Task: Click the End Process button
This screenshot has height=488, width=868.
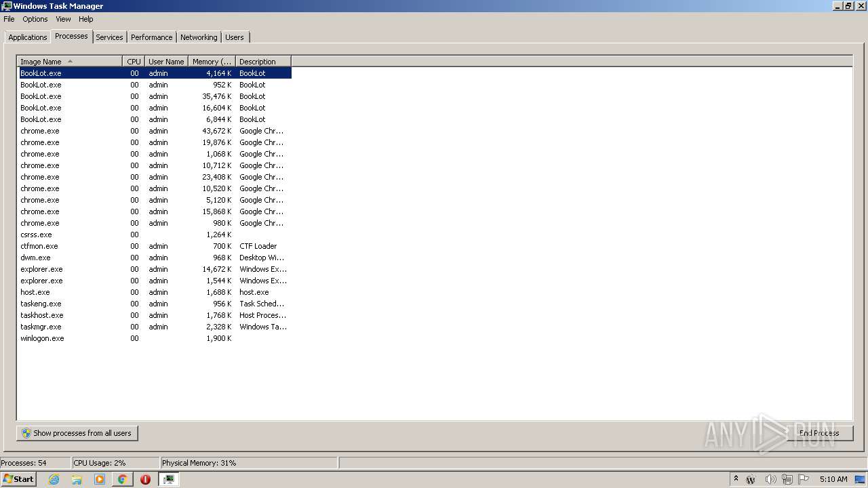Action: click(818, 433)
